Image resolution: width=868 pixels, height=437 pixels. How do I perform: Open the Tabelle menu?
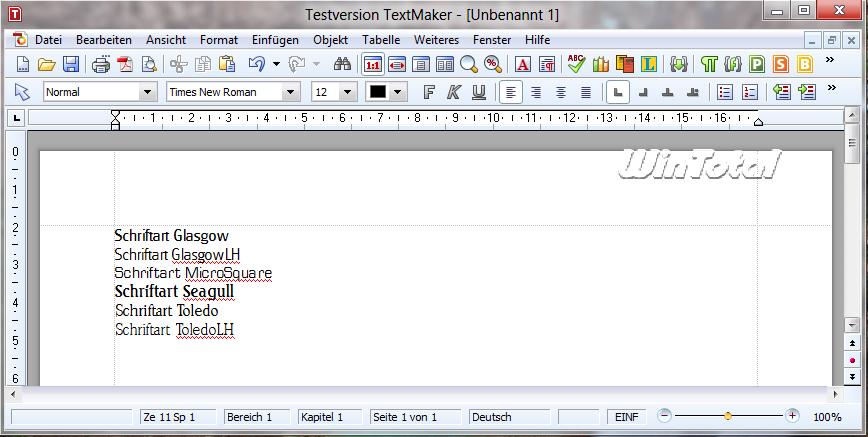point(381,40)
